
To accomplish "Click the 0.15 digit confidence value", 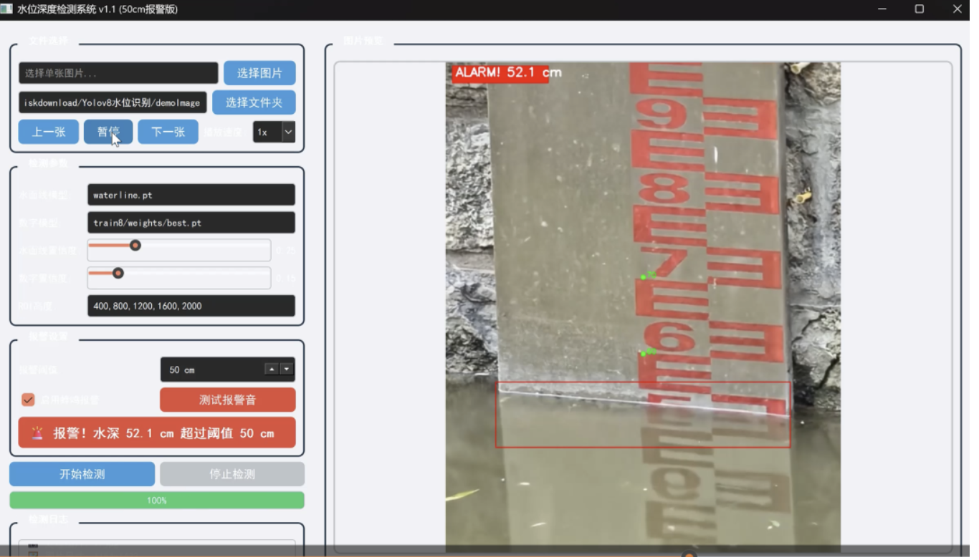I will tap(286, 279).
